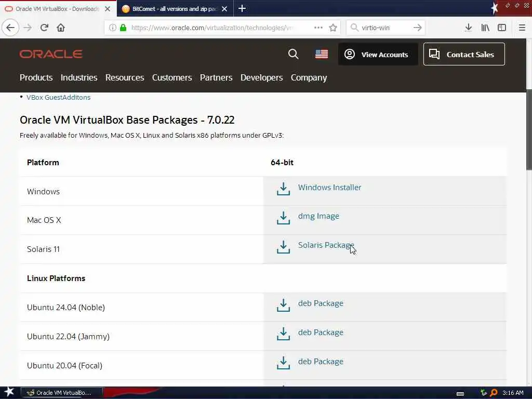Download the dmg Image link
The width and height of the screenshot is (532, 399).
[318, 216]
